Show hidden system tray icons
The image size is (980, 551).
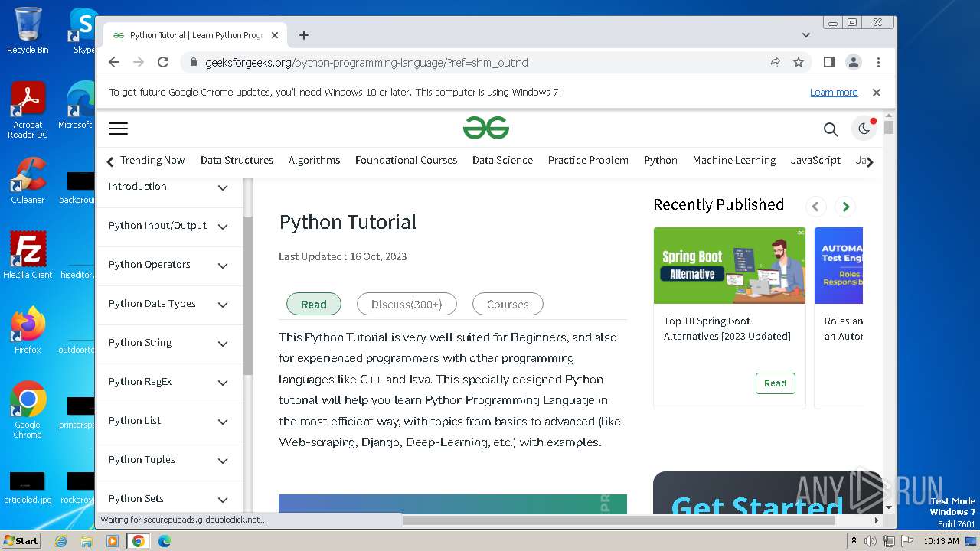(x=854, y=541)
